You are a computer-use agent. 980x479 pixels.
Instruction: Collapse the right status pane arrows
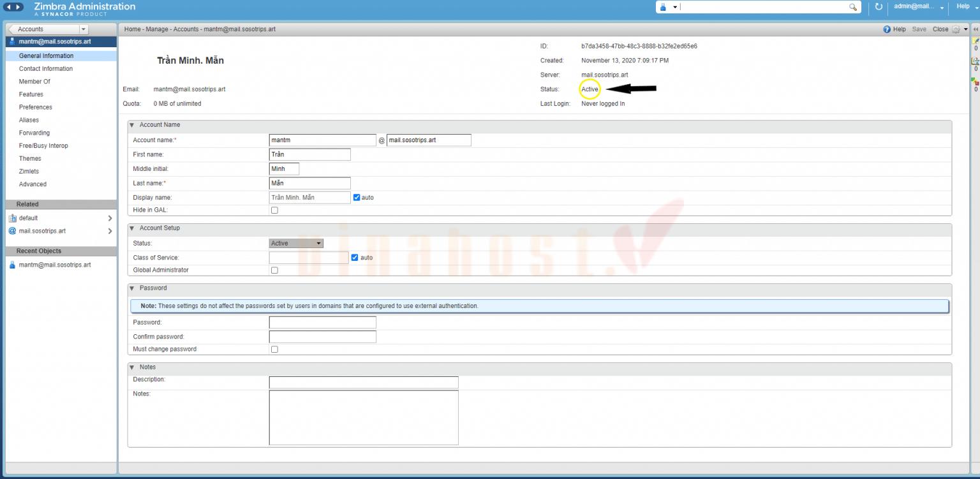point(975,29)
